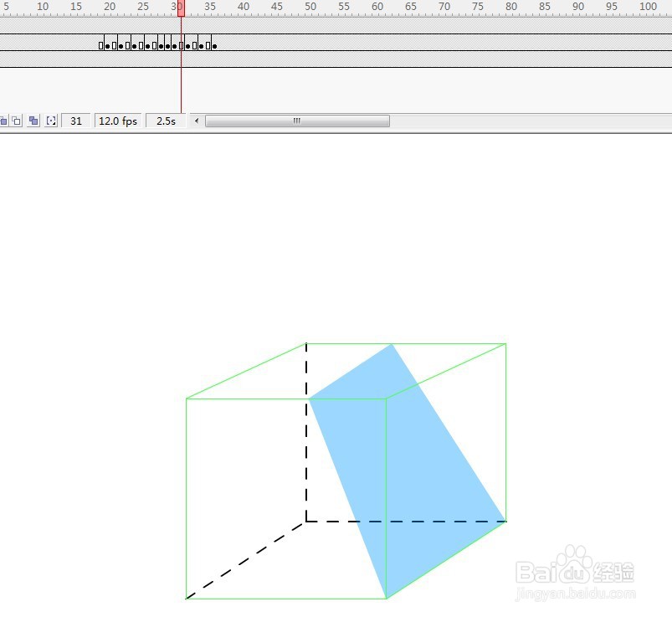
Task: Click frame 60 on the timeline ruler
Action: [x=377, y=7]
